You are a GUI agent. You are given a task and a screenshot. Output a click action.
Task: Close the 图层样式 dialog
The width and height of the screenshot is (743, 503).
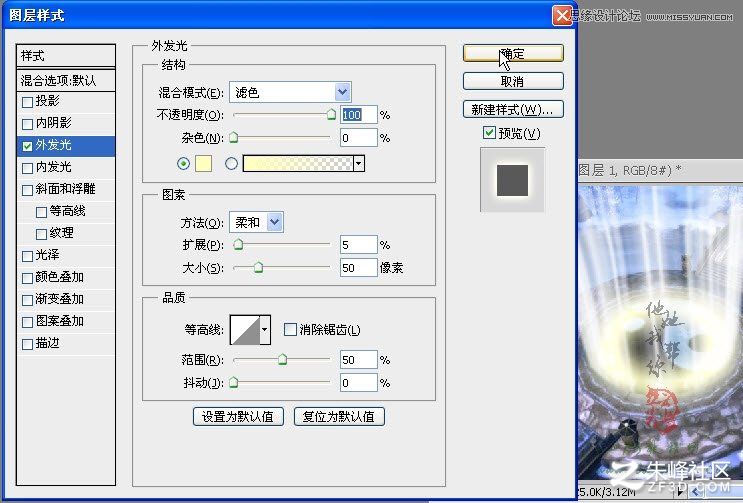(562, 16)
